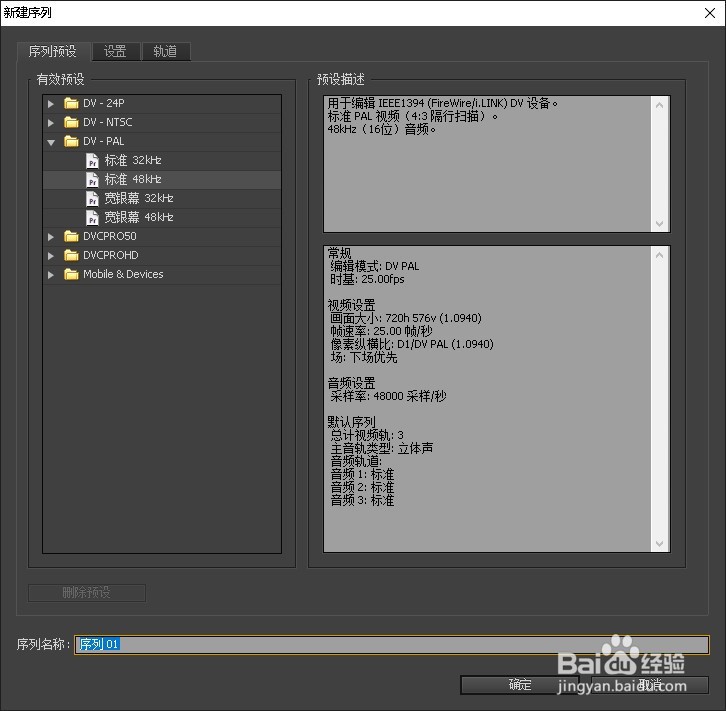Screen dimensions: 726x711
Task: Click the 采样率: 48000 采样/秒 line
Action: (x=388, y=396)
